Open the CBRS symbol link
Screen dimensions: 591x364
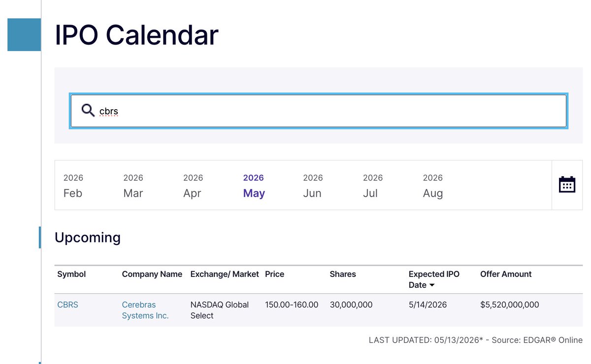[67, 304]
